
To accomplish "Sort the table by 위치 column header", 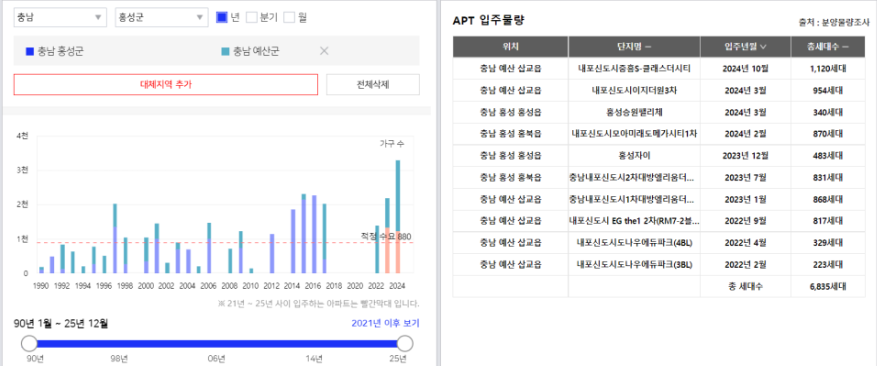I will (511, 46).
